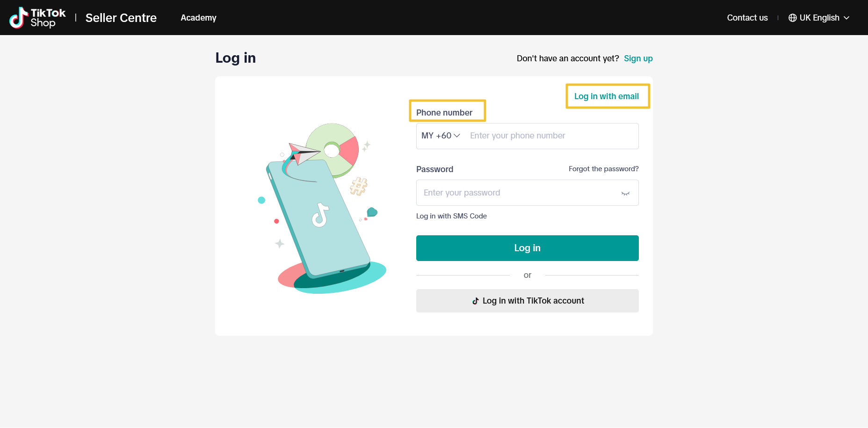Click the Seller Centre title
This screenshot has height=428, width=868.
click(121, 18)
